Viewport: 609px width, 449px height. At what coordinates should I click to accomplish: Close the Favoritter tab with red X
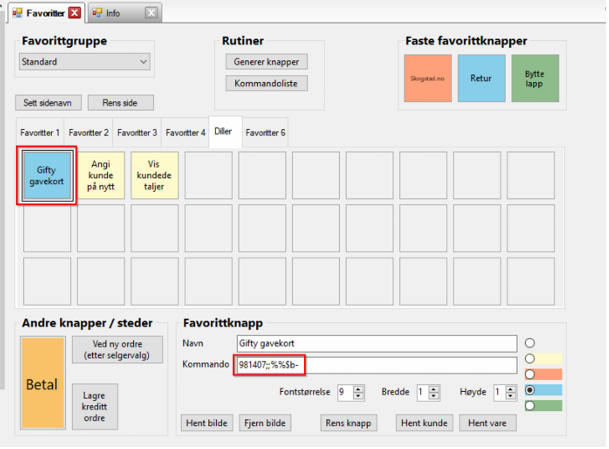tap(74, 12)
